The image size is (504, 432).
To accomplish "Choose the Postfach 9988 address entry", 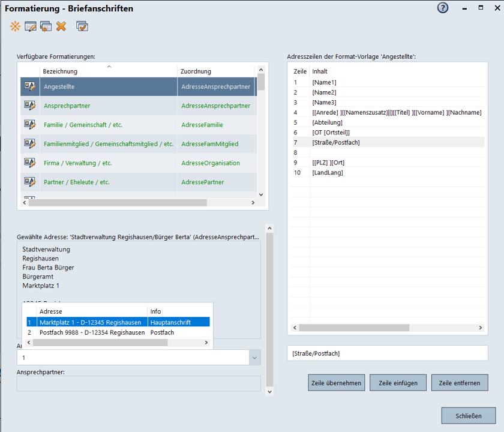I will click(x=92, y=332).
